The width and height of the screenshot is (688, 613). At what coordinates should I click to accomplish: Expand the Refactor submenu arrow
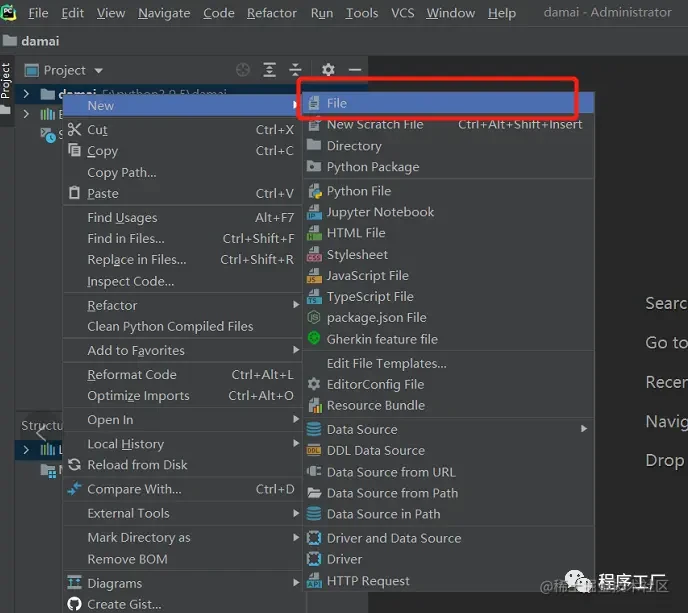click(x=296, y=305)
